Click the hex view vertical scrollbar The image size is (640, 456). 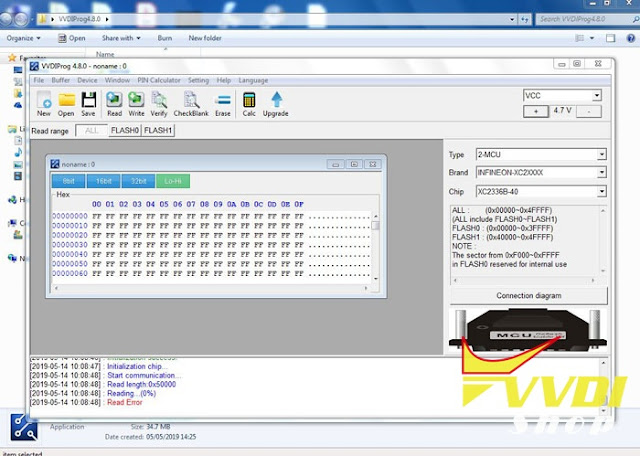coord(376,247)
